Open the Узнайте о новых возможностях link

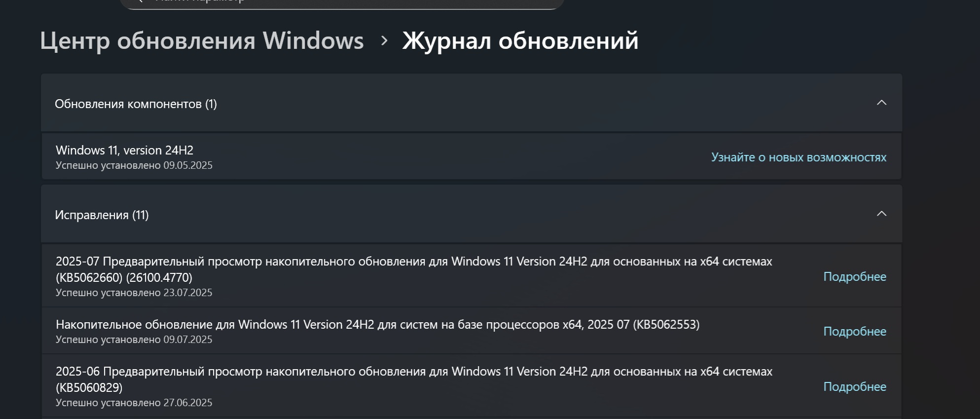pyautogui.click(x=799, y=157)
